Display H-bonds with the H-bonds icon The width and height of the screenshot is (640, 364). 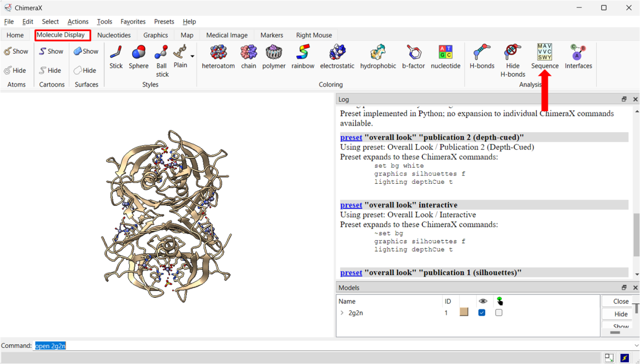click(x=482, y=57)
